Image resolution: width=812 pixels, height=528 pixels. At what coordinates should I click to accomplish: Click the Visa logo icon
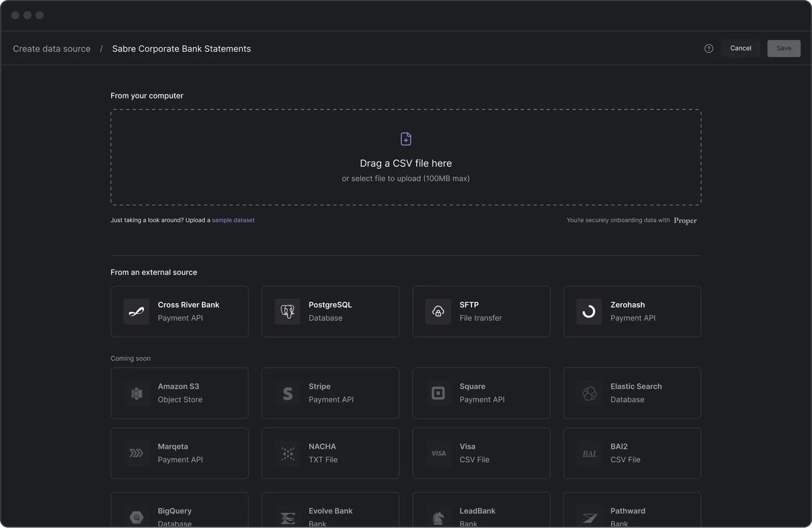[x=438, y=453]
